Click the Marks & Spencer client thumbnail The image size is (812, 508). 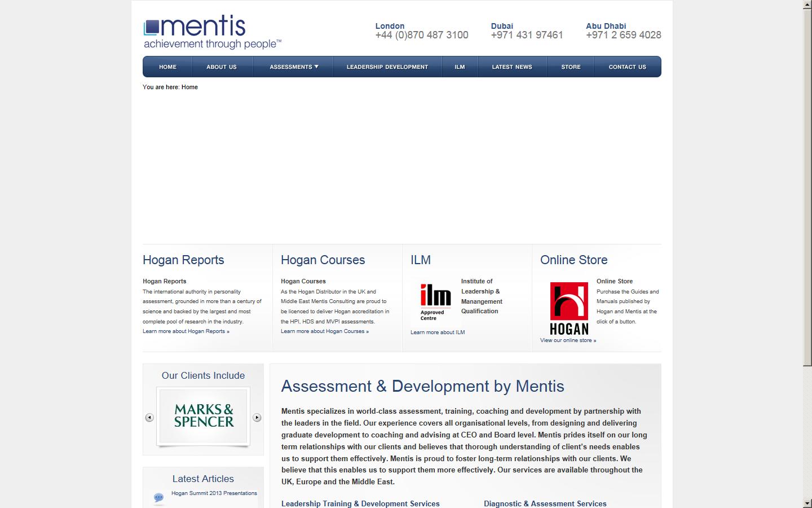point(203,418)
